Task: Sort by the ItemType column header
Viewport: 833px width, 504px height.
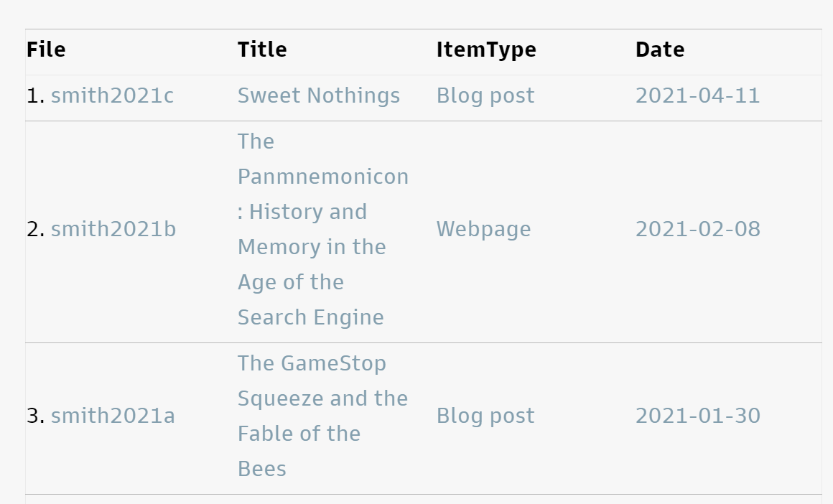Action: tap(486, 50)
